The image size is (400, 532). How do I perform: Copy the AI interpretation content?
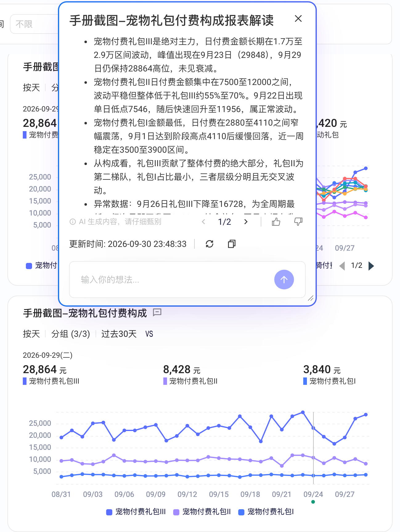pos(232,244)
